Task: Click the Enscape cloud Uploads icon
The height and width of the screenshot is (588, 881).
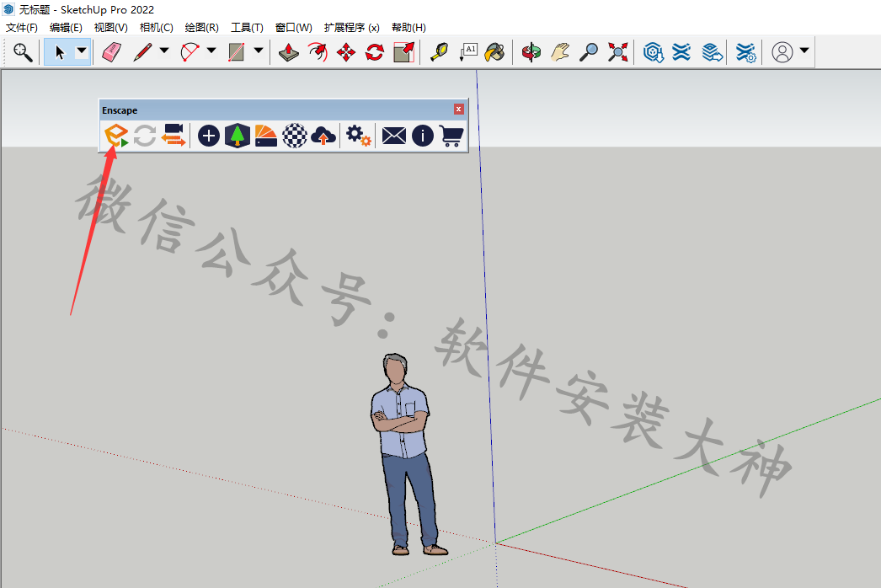Action: pyautogui.click(x=323, y=136)
